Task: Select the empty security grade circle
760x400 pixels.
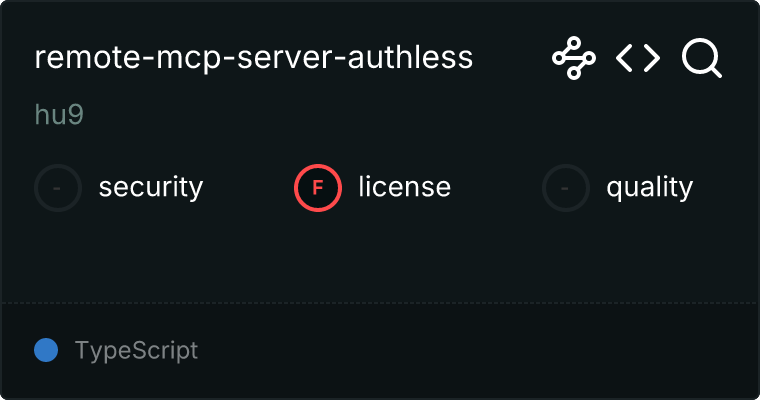Action: pyautogui.click(x=58, y=188)
